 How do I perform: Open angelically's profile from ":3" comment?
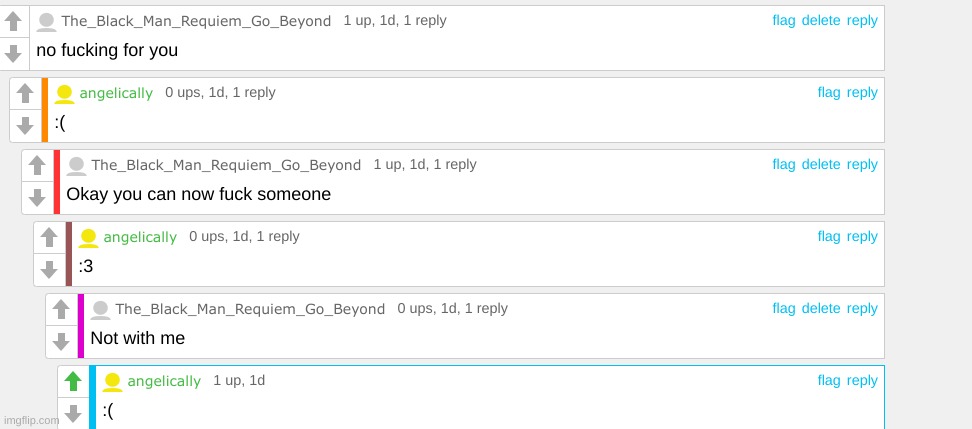140,237
